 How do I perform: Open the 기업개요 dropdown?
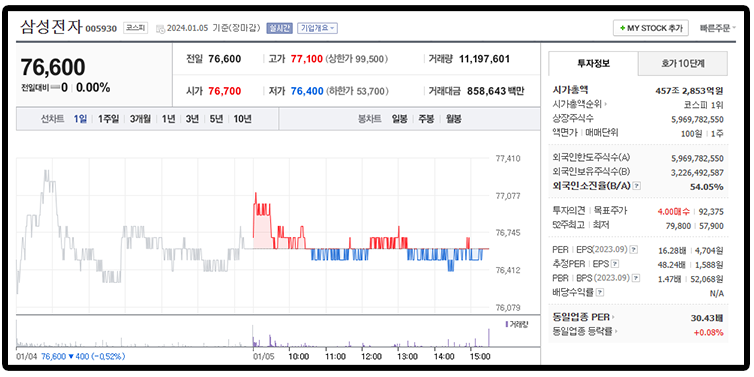tap(317, 28)
